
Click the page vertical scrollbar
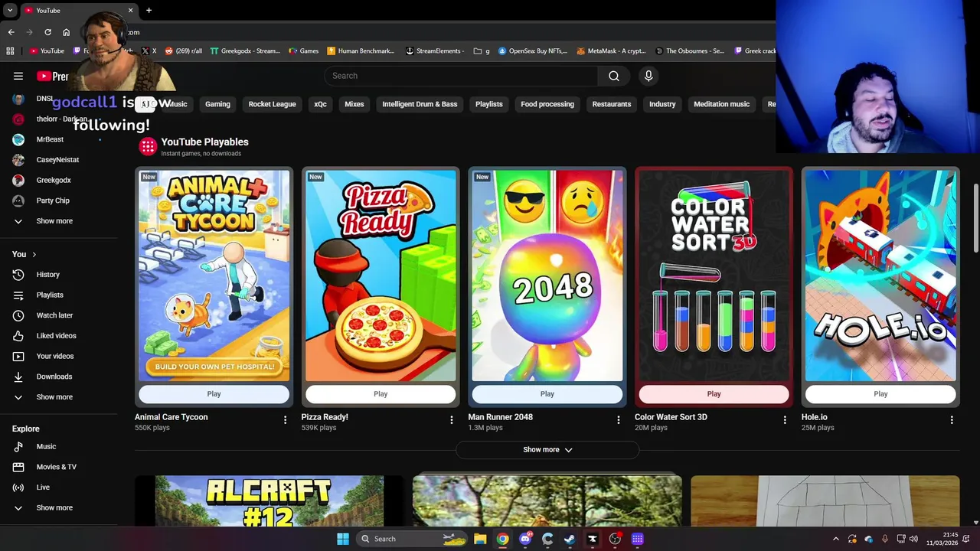pos(975,218)
